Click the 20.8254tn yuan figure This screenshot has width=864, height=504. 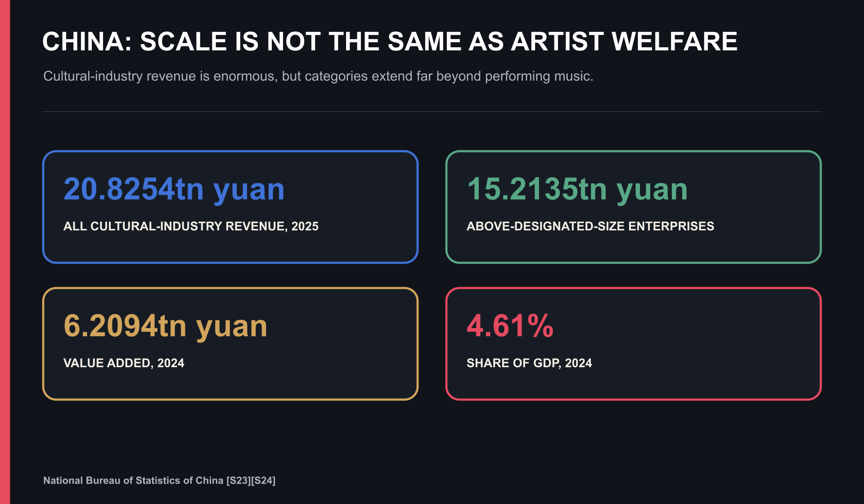click(x=174, y=189)
